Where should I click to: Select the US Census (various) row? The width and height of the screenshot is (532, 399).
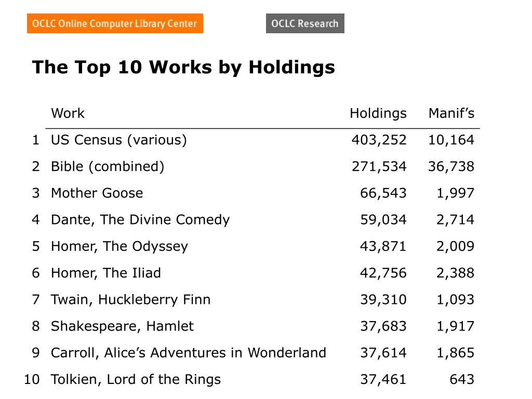point(253,140)
